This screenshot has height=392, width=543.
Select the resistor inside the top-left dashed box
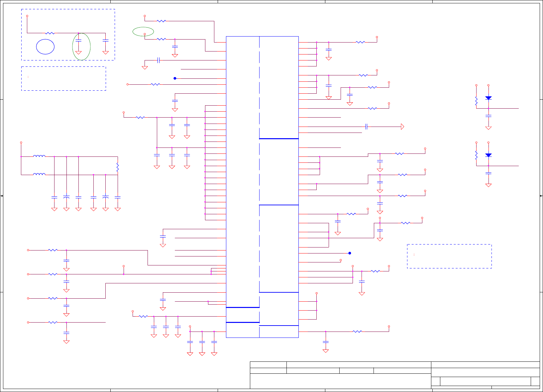tap(50, 33)
